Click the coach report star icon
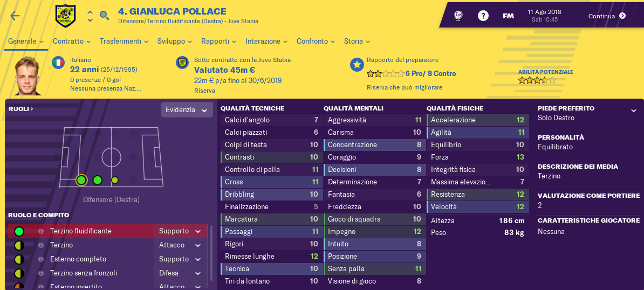The image size is (644, 290). click(x=357, y=64)
